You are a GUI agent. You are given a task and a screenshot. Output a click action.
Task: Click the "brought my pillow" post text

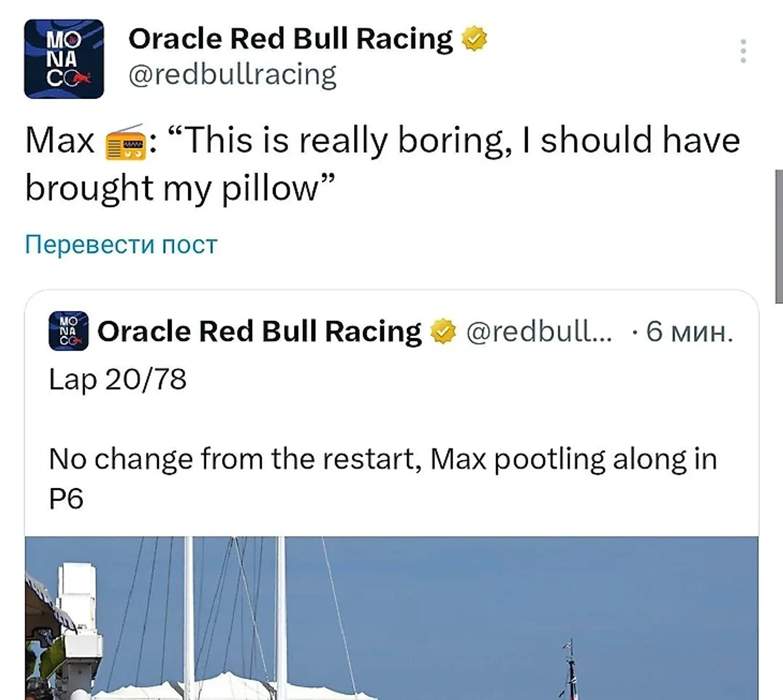180,189
